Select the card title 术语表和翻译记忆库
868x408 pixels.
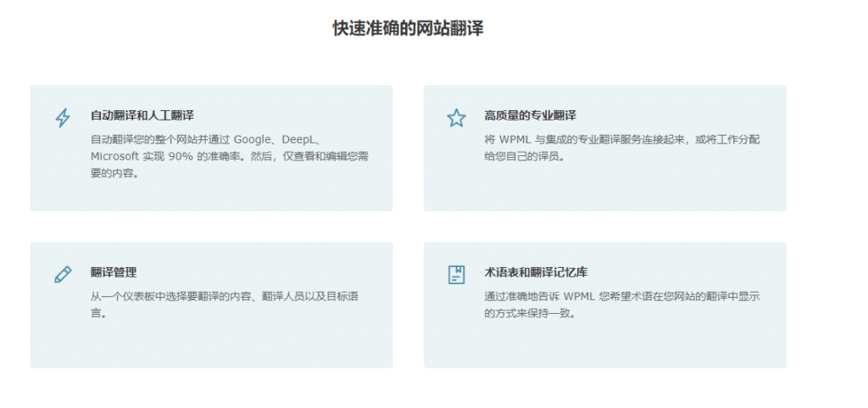[536, 272]
